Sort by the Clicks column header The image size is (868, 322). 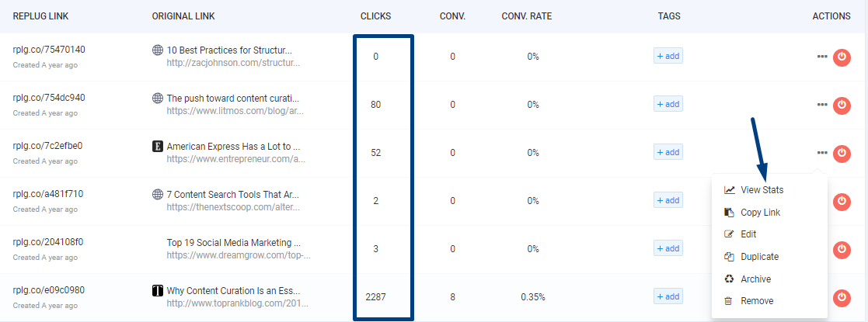coord(375,16)
